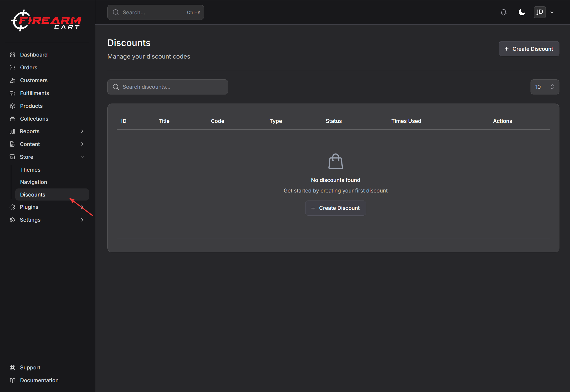Focus the Search discounts field
The width and height of the screenshot is (570, 392).
tap(168, 87)
